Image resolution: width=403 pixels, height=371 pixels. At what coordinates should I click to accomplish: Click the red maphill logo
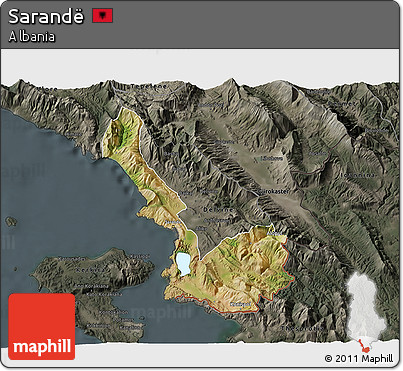42,326
